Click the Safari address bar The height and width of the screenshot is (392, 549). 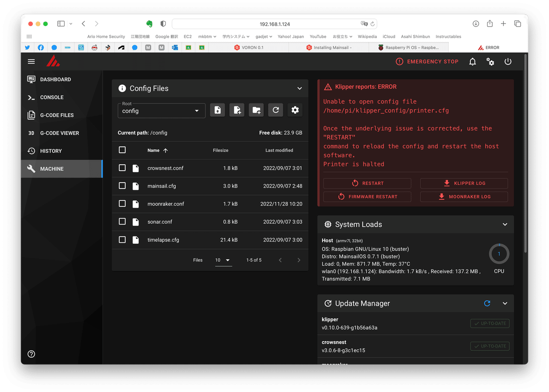[x=274, y=24]
